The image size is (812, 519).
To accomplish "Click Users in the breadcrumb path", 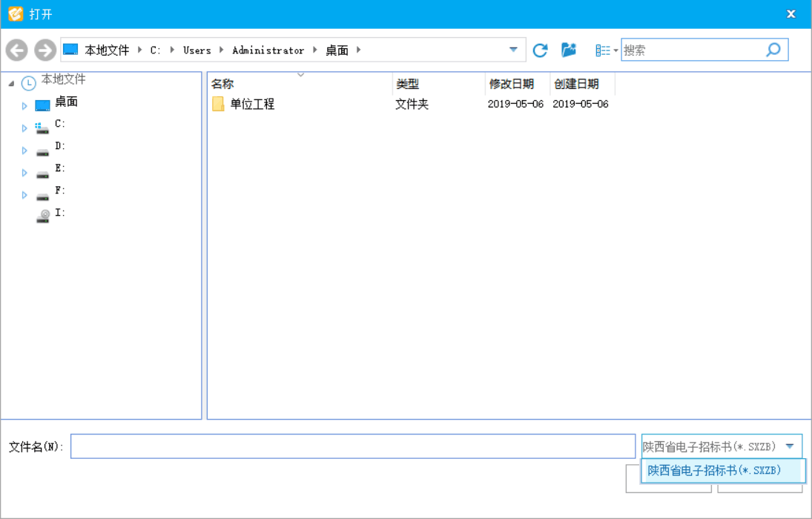I will tap(197, 50).
